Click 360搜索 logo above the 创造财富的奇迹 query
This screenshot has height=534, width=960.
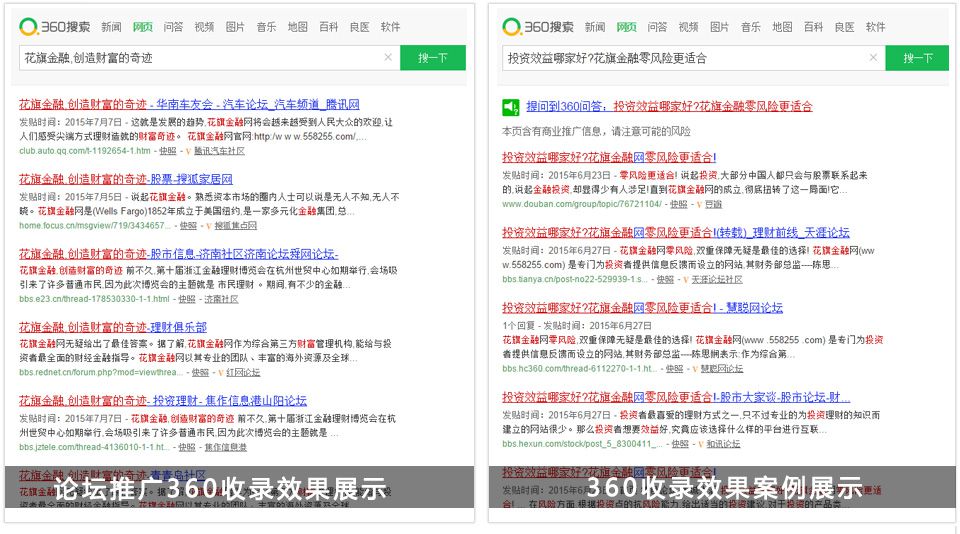[x=54, y=27]
